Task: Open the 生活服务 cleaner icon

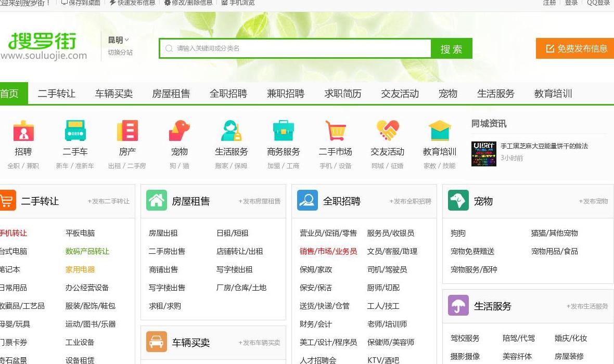Action: point(232,131)
